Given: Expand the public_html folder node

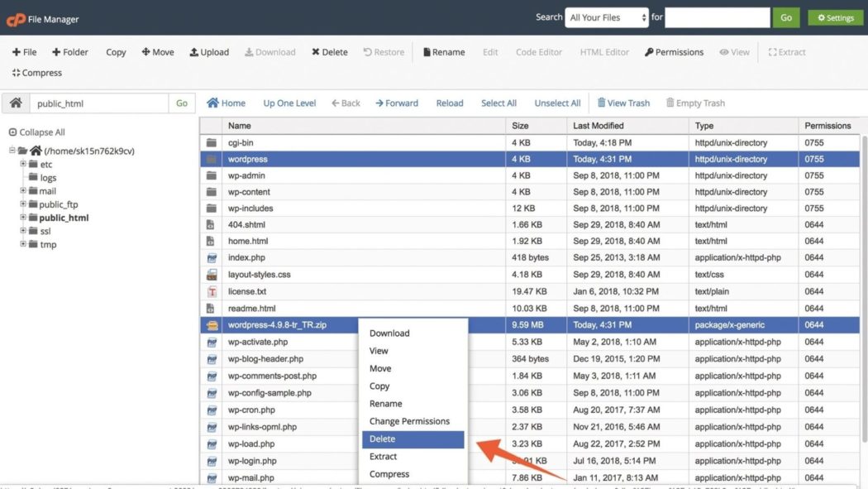Looking at the screenshot, I should [x=22, y=217].
